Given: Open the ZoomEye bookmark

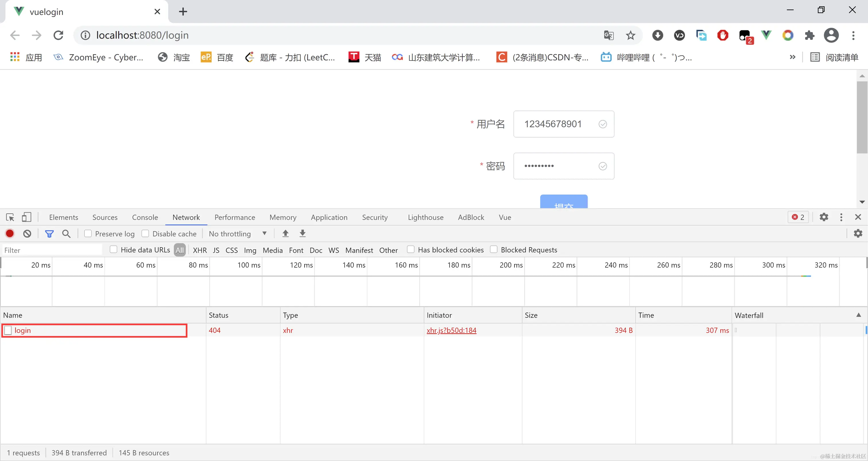Looking at the screenshot, I should pos(98,57).
